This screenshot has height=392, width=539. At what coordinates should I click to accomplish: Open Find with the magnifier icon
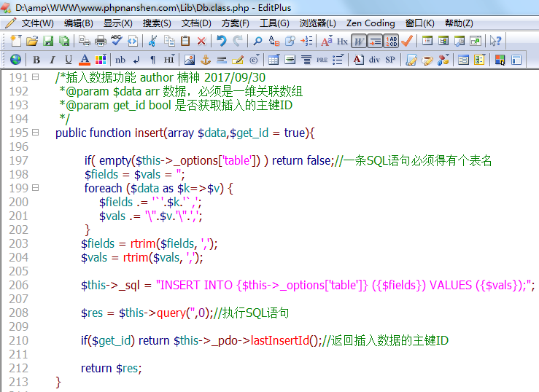pos(257,42)
